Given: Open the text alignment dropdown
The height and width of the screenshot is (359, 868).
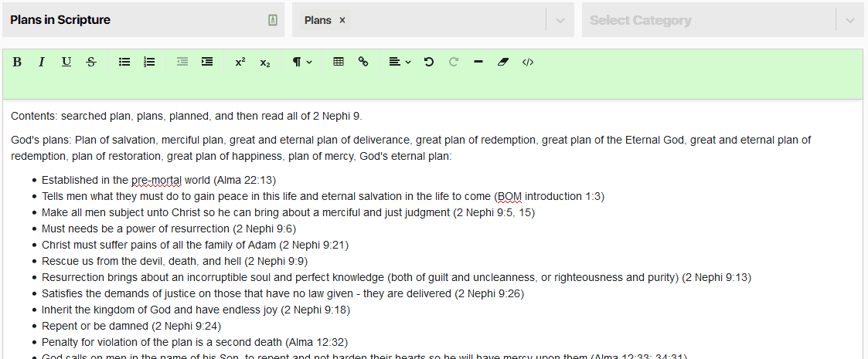Looking at the screenshot, I should (x=400, y=62).
